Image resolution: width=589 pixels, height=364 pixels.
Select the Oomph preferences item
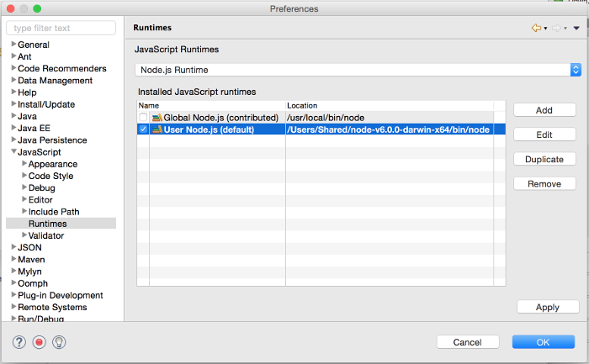tap(33, 283)
